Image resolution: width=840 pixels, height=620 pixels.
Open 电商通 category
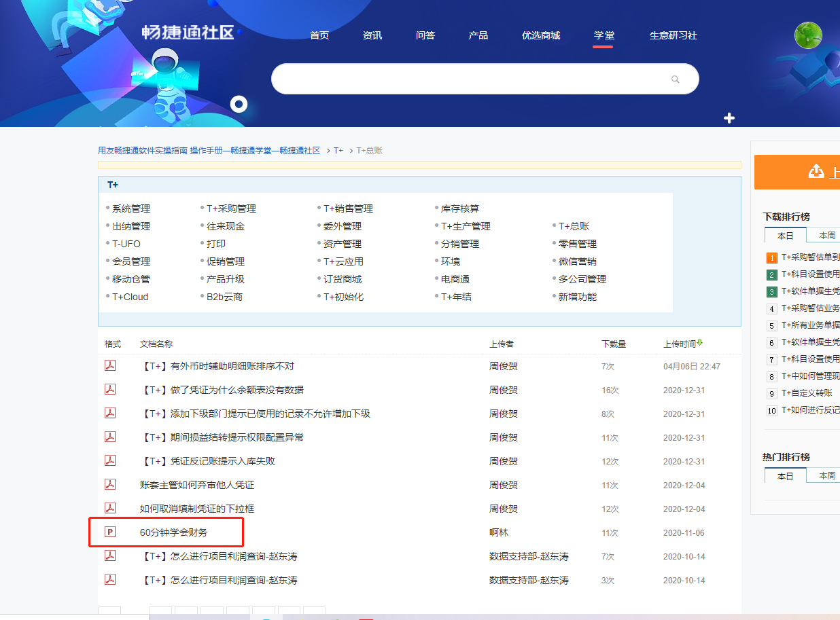(455, 279)
